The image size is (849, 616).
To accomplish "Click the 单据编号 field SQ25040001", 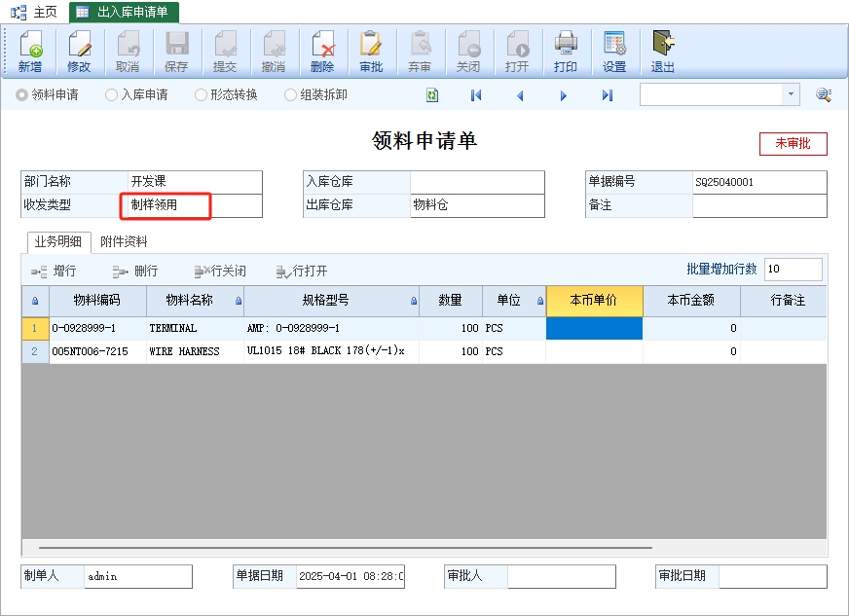I will 759,182.
